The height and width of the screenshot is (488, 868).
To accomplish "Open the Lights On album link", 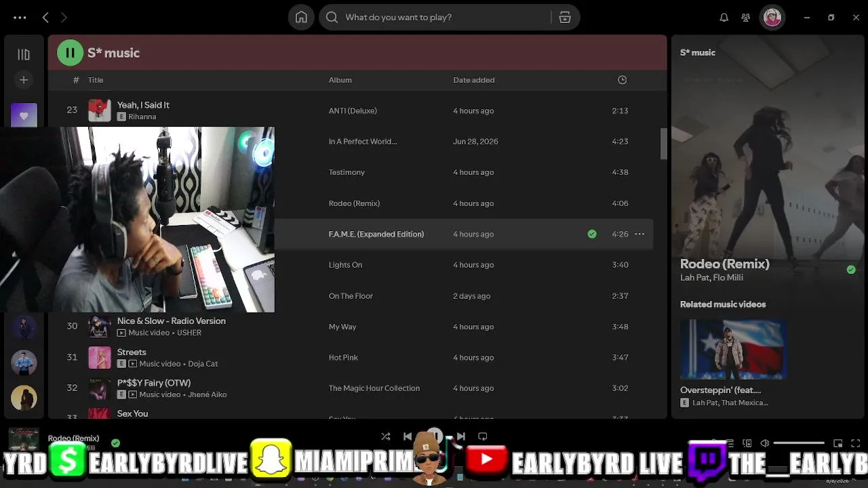I will (345, 265).
